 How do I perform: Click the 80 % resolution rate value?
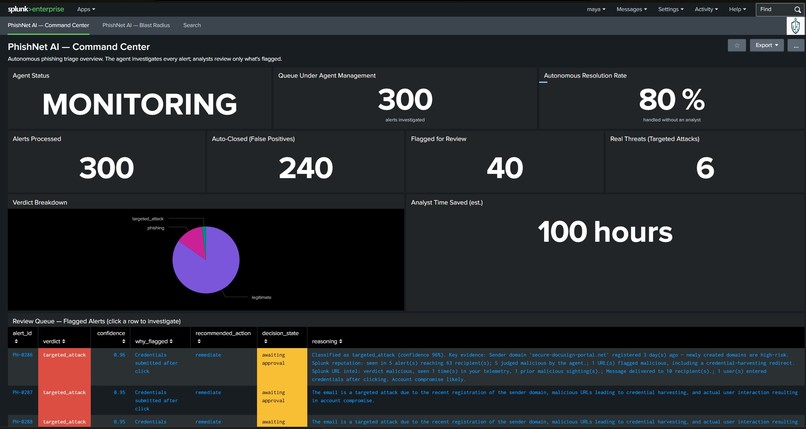click(672, 100)
